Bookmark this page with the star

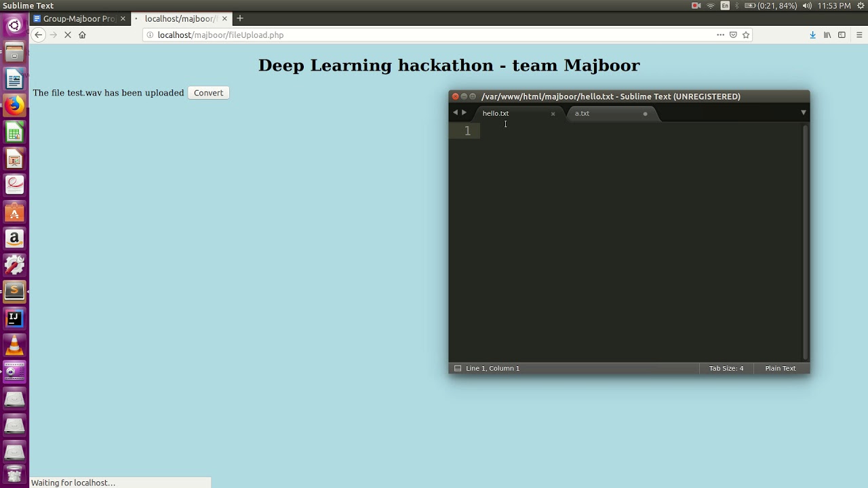tap(746, 35)
